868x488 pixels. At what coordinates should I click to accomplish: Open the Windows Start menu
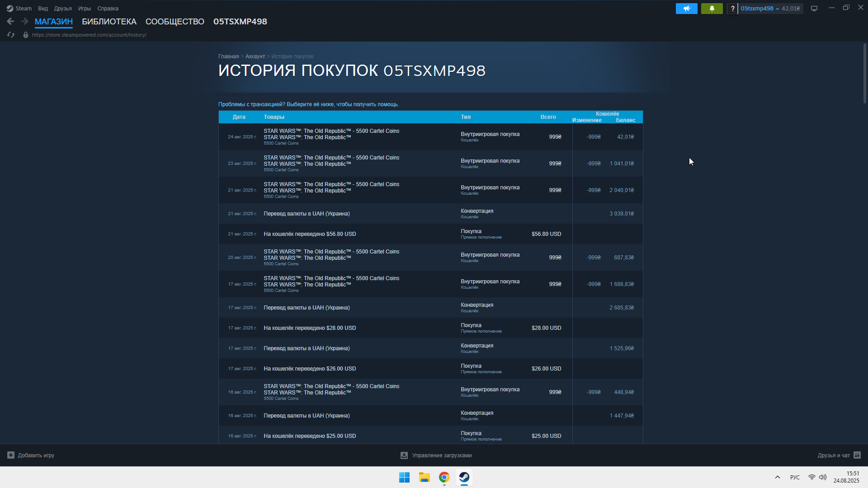coord(404,477)
